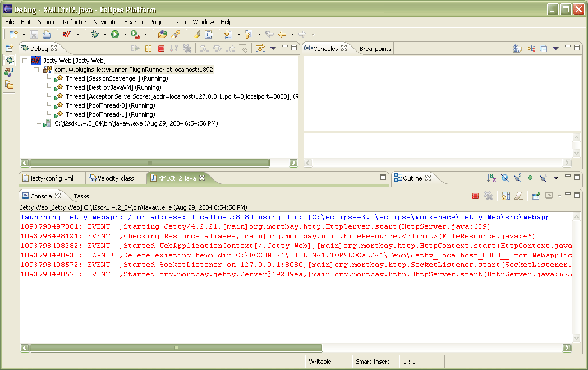Open the Debug view menu dropdown triangle
588x370 pixels.
coord(273,49)
